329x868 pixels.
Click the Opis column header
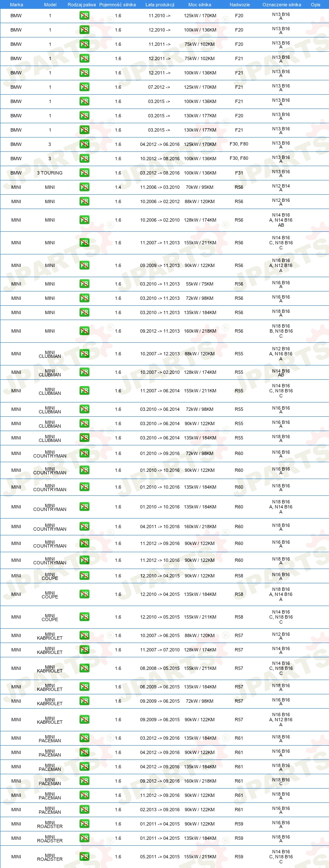coord(316,5)
